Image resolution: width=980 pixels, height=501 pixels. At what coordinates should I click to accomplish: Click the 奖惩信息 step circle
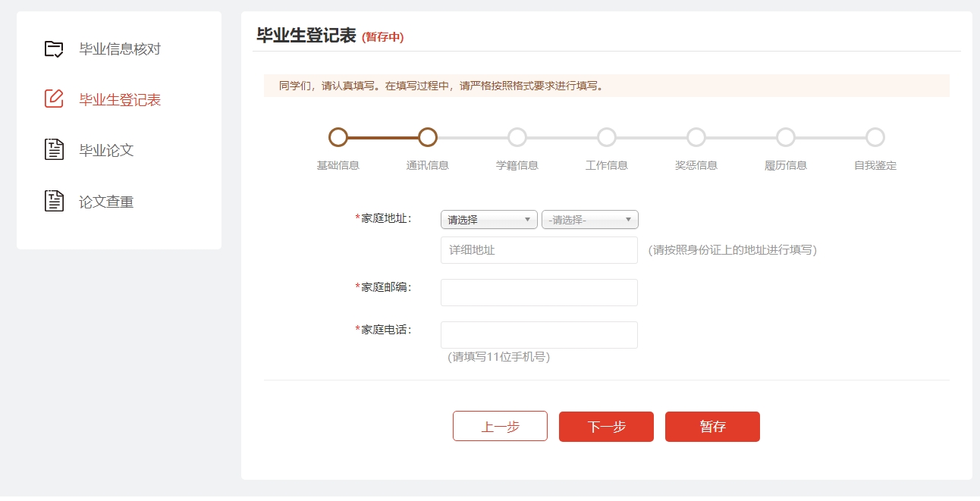(x=696, y=137)
